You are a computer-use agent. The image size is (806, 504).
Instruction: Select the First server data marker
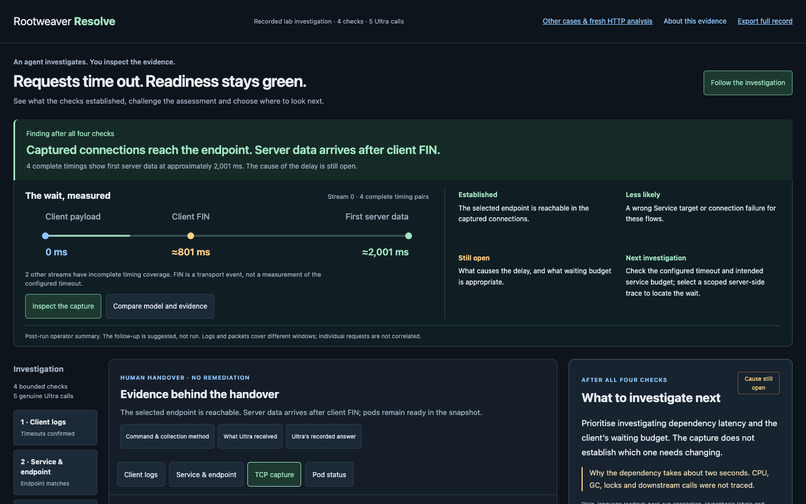coord(408,236)
